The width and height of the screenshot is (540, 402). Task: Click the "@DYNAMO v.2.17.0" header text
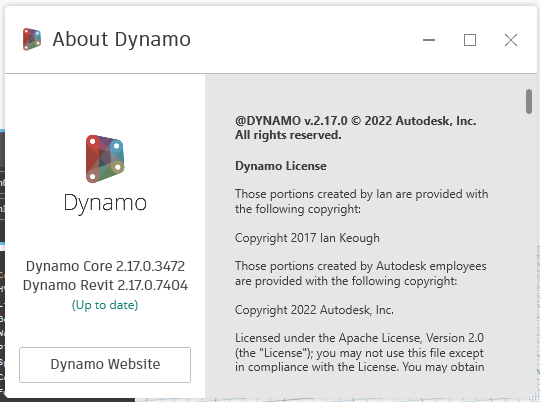[291, 121]
